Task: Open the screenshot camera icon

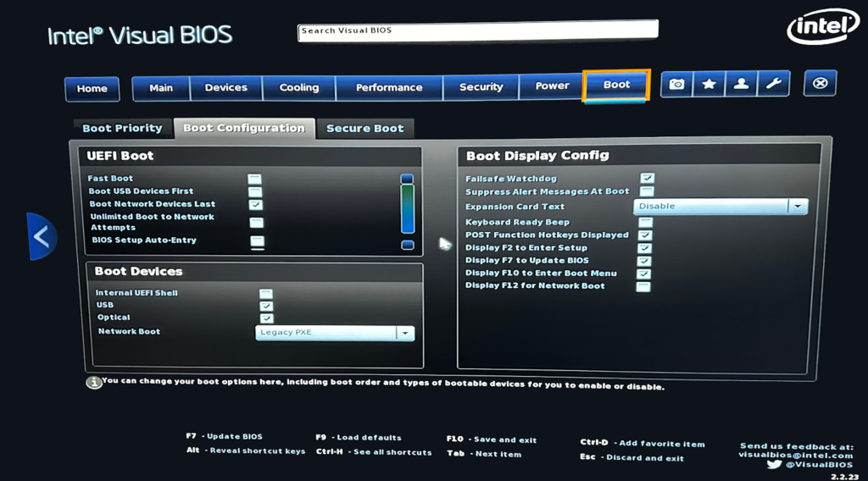Action: [x=676, y=84]
